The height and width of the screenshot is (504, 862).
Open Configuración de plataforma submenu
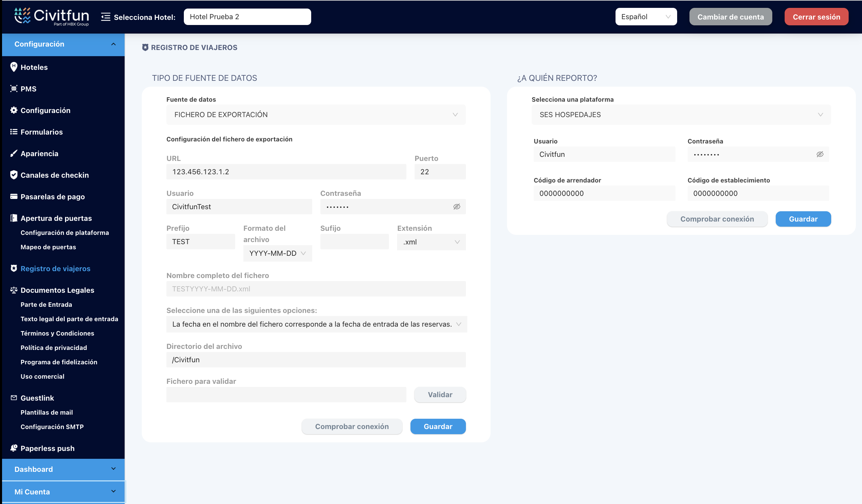click(65, 233)
